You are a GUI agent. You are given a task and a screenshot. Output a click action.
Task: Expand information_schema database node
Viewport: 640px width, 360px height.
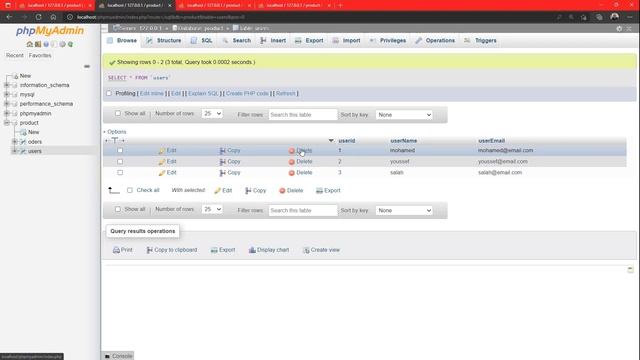click(7, 85)
